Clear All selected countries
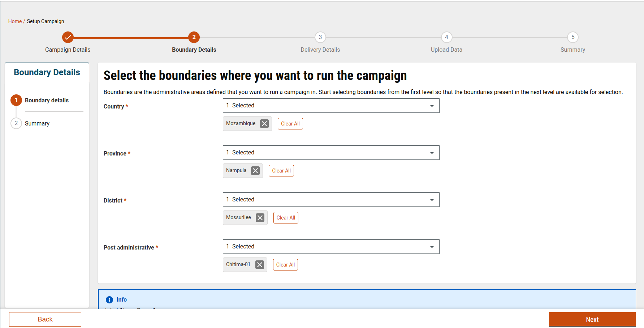The width and height of the screenshot is (644, 328). click(x=290, y=124)
